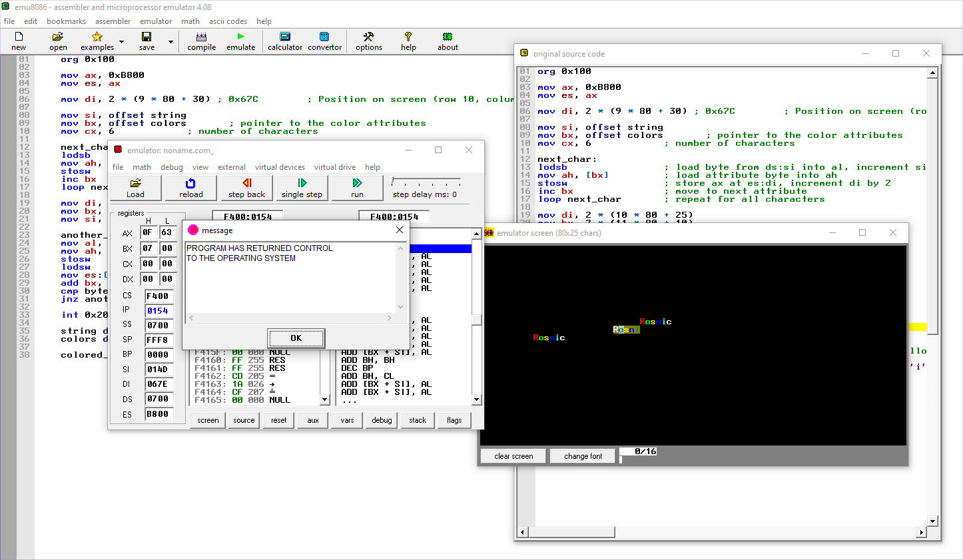
Task: Click Load in the emulator window
Action: point(135,188)
